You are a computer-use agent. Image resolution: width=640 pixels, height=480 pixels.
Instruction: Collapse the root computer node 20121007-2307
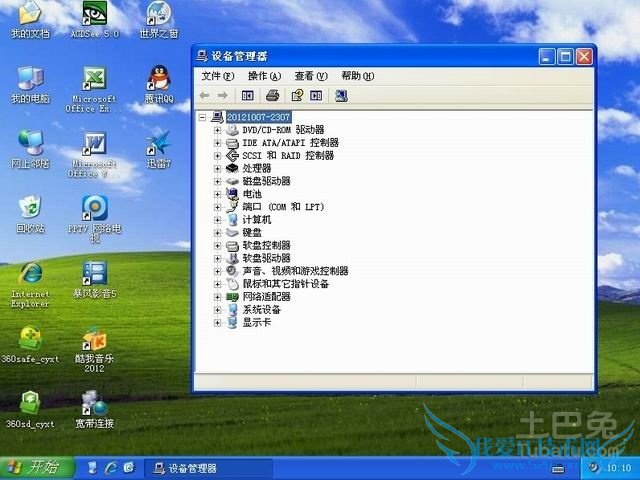tap(202, 118)
